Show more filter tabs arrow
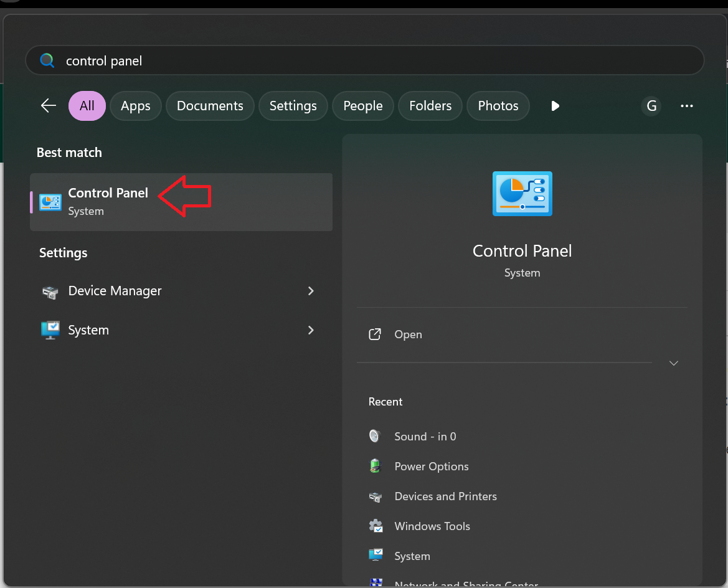 (555, 106)
